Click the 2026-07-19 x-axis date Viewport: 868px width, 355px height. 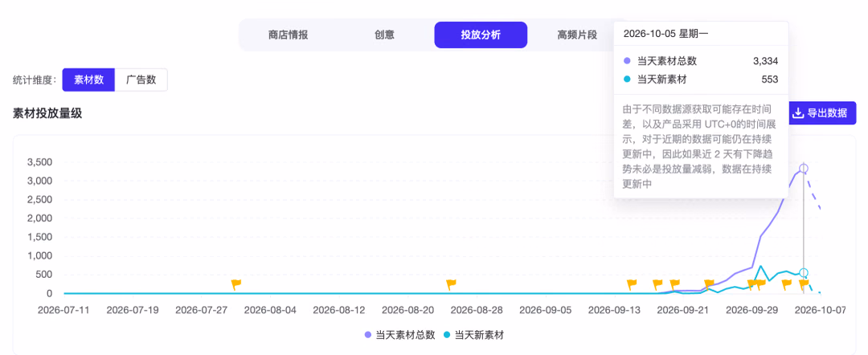(133, 310)
